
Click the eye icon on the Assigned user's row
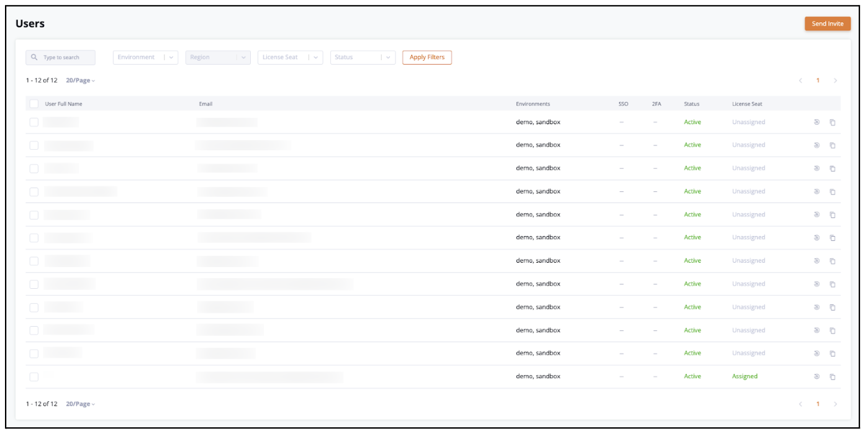tap(818, 376)
